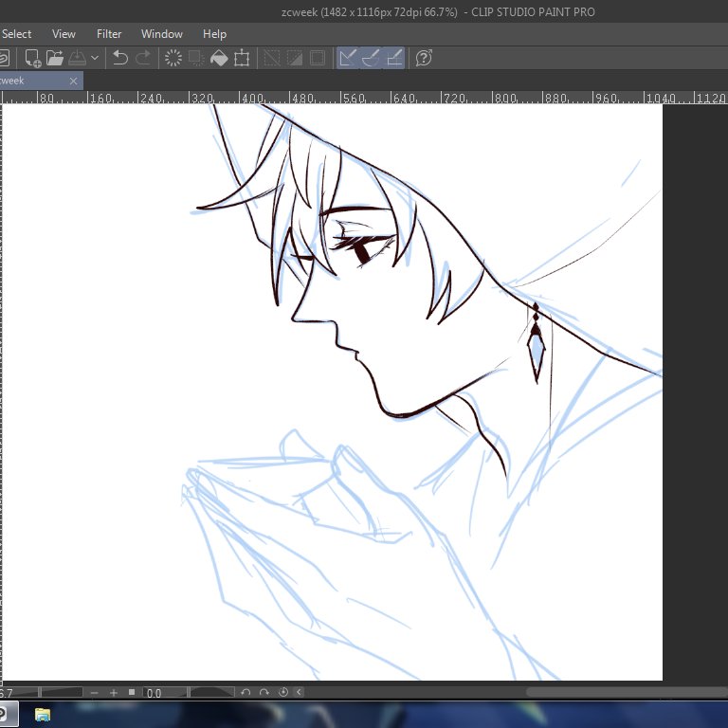Open the Select menu
The image size is (728, 728).
click(16, 34)
